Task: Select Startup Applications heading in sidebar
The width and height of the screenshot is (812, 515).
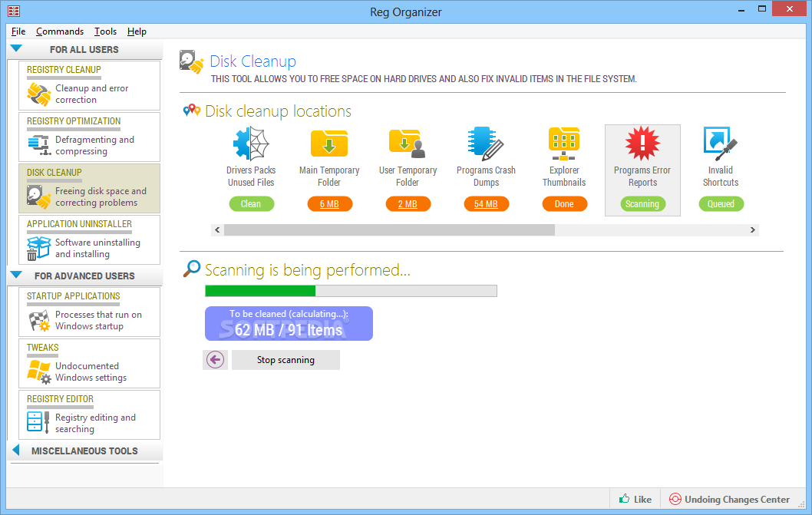Action: (73, 295)
